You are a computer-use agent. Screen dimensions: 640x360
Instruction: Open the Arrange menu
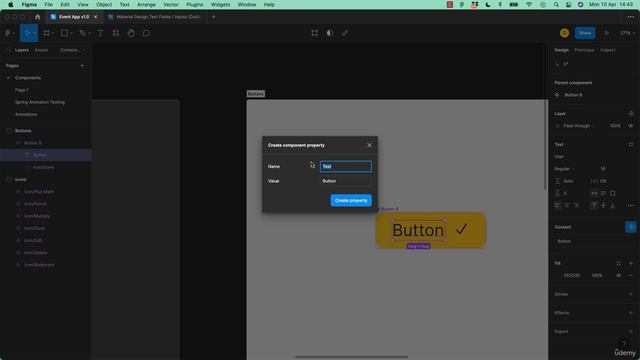point(146,4)
